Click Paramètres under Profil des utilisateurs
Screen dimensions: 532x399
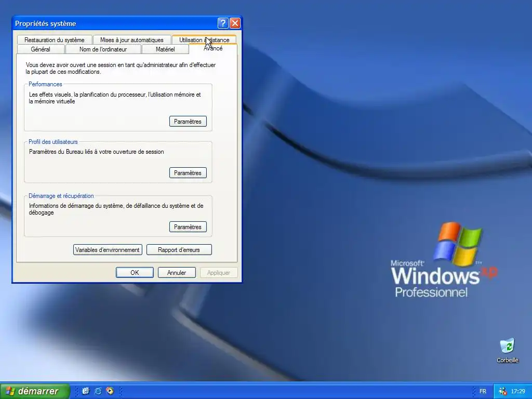tap(188, 173)
